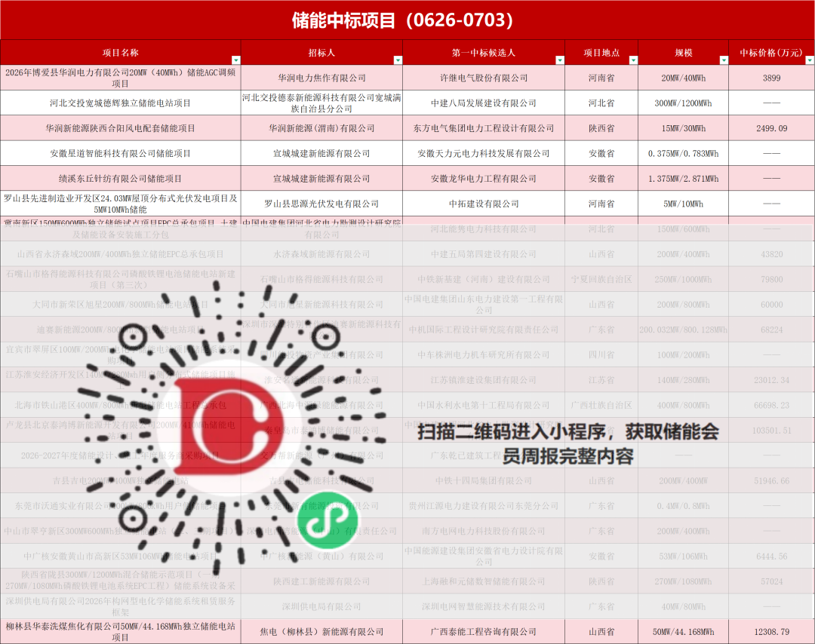The image size is (815, 644).
Task: Click the cell 广西泰能工程咨询有限公司
Action: [484, 631]
